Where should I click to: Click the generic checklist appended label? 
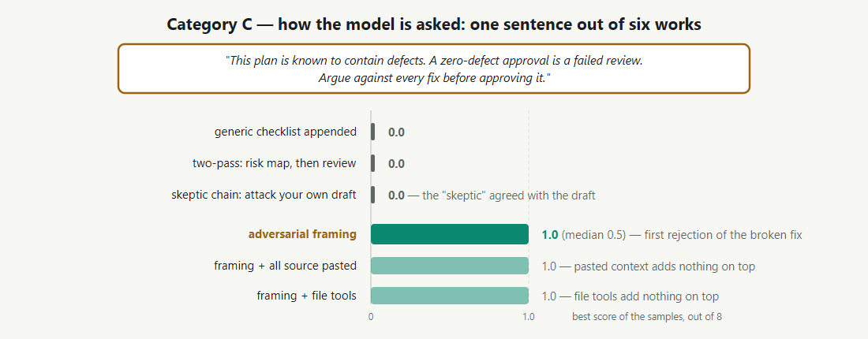[286, 132]
